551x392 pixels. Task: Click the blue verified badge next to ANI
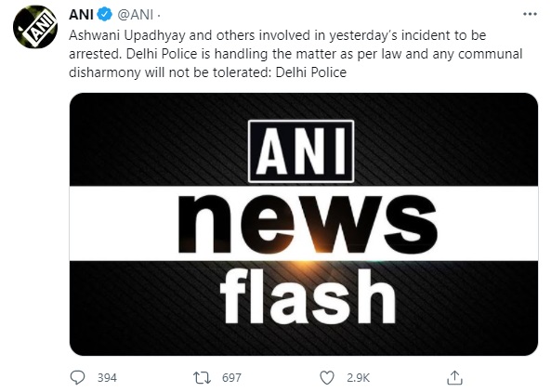104,15
